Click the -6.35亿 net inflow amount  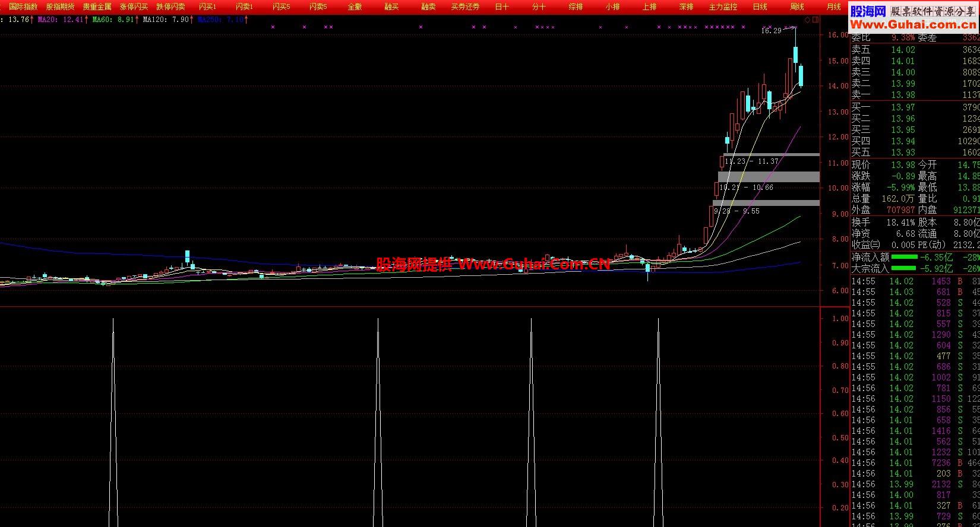click(935, 257)
